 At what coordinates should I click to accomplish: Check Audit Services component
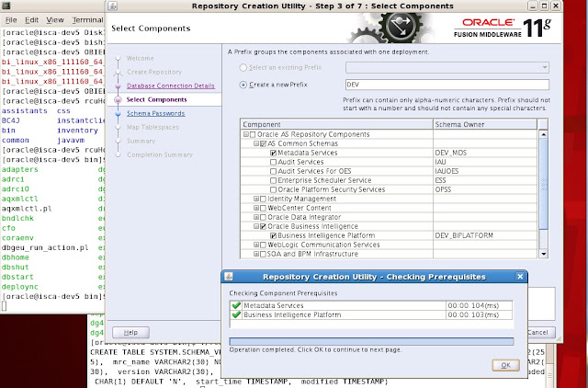pos(273,162)
